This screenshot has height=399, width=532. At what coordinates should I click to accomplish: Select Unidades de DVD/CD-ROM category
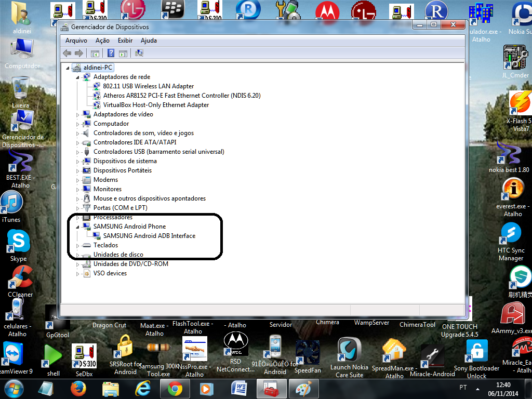coord(130,264)
